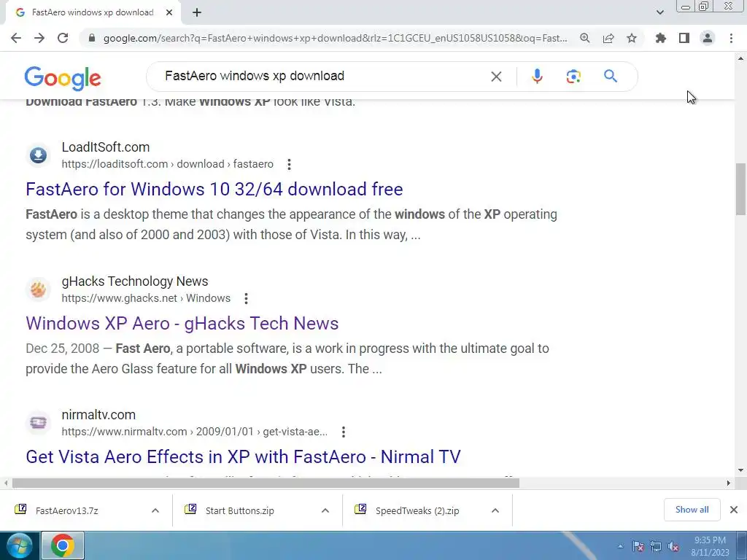Image resolution: width=747 pixels, height=560 pixels.
Task: Open the nirmaltv.com URL breadcrumb
Action: pyautogui.click(x=194, y=432)
